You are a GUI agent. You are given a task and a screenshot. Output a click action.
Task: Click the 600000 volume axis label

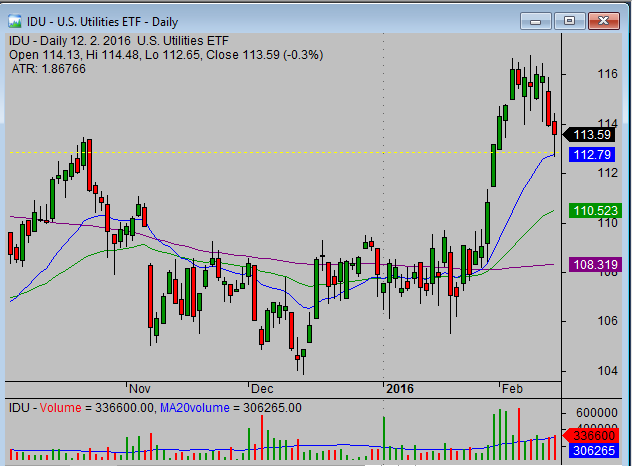click(x=597, y=413)
